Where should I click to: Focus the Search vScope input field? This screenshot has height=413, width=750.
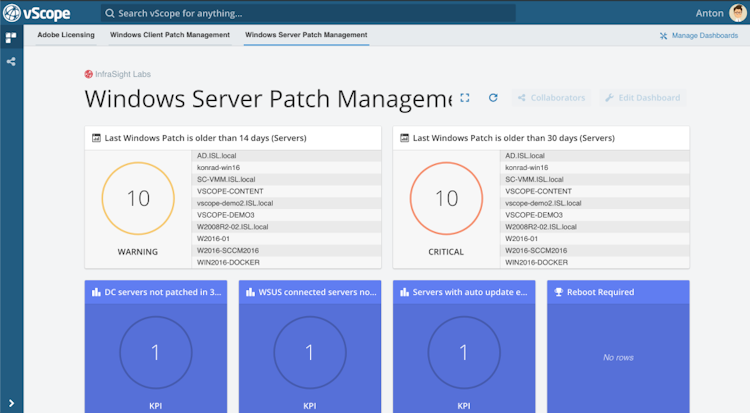(x=309, y=13)
